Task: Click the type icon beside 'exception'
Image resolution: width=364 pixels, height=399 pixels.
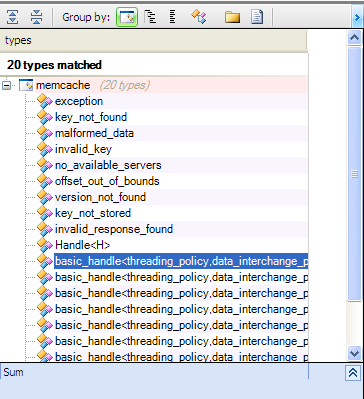Action: click(45, 101)
